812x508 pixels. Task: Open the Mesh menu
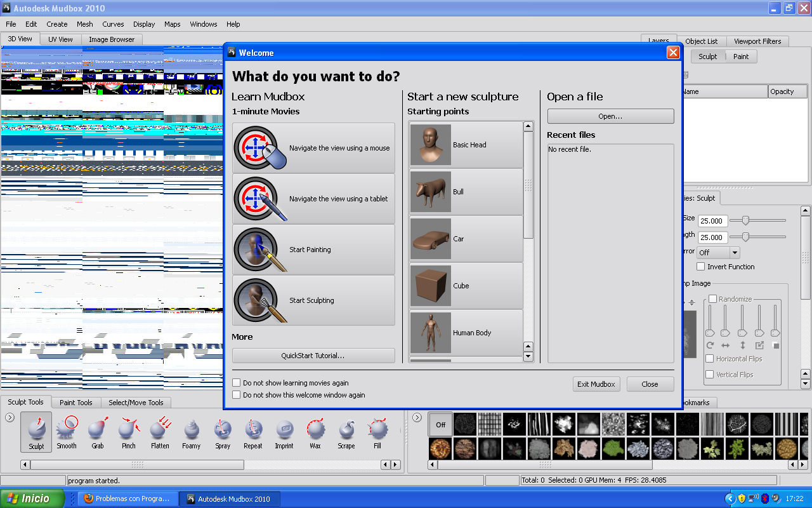(85, 24)
